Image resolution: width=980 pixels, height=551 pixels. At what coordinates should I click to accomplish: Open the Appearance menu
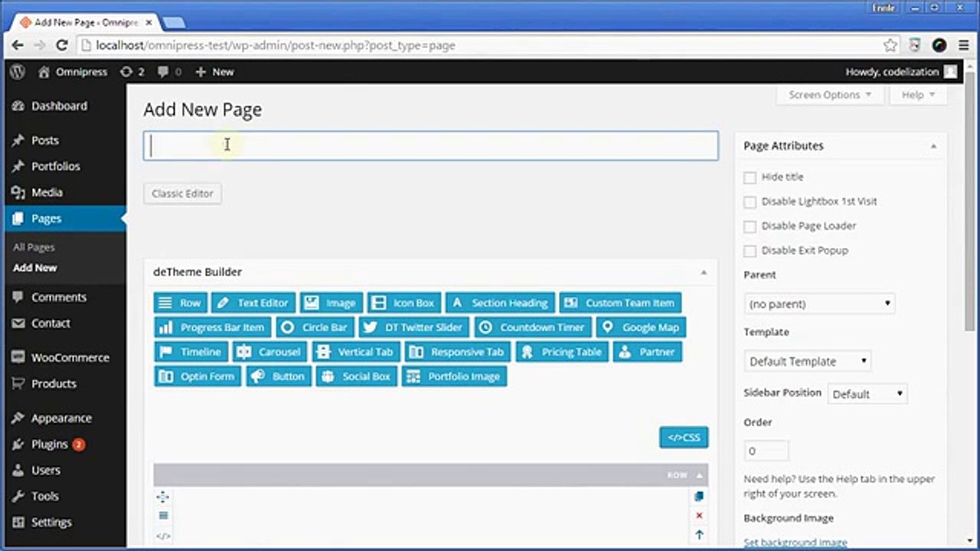[x=63, y=419]
